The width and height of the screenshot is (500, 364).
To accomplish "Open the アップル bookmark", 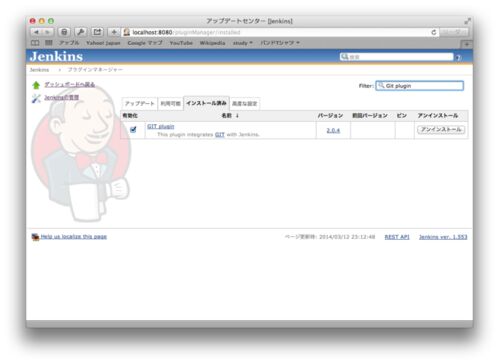I will click(x=69, y=43).
